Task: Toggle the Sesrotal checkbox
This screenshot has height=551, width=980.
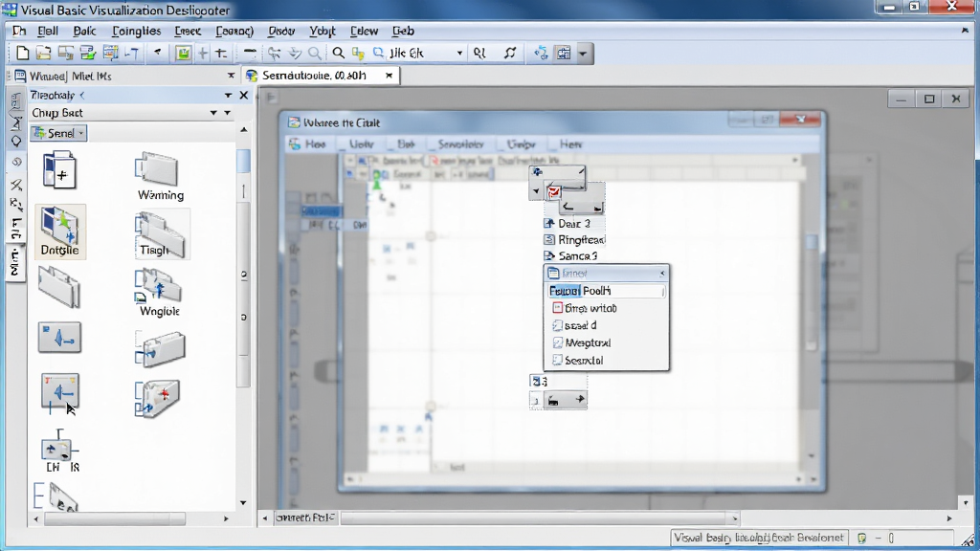Action: click(558, 361)
